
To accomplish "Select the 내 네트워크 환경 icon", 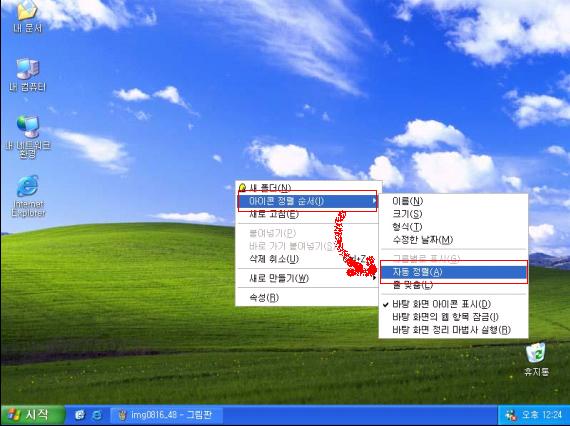I will click(x=28, y=137).
